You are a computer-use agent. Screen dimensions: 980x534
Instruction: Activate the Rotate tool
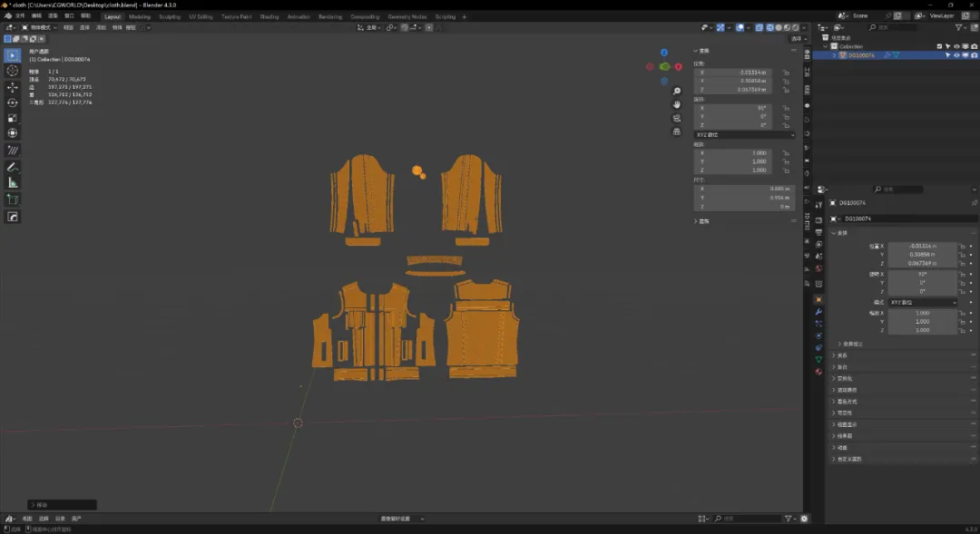[13, 102]
